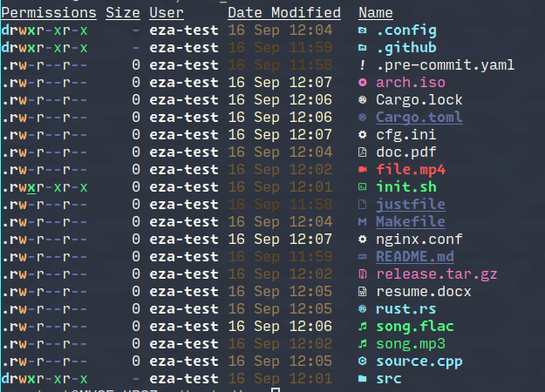Click the icon beside Cargo.lock
This screenshot has height=392, width=545.
tap(363, 100)
